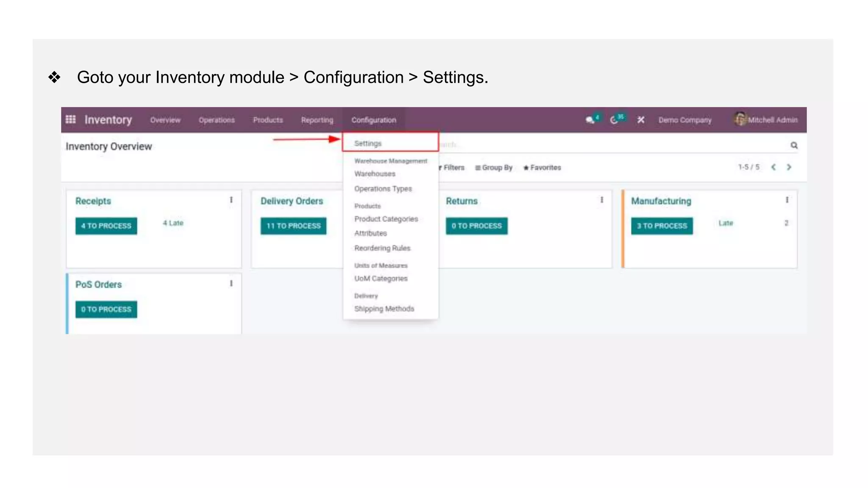
Task: Open Receipts card kebab menu
Action: (x=231, y=200)
